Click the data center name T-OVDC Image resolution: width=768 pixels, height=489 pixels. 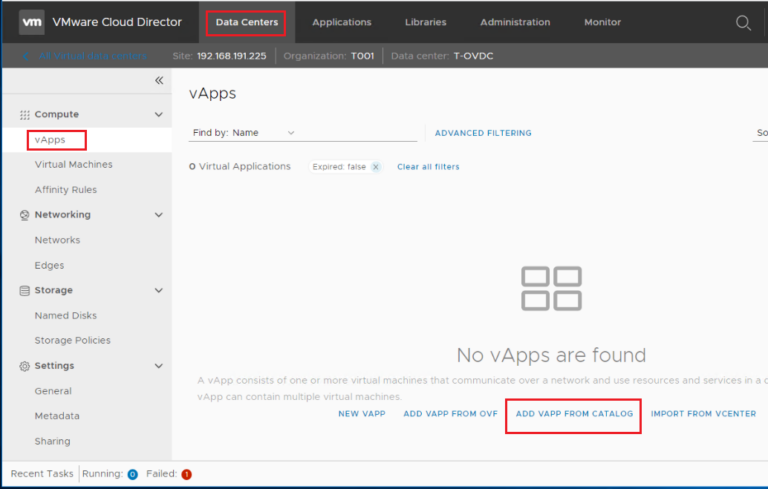(x=473, y=56)
